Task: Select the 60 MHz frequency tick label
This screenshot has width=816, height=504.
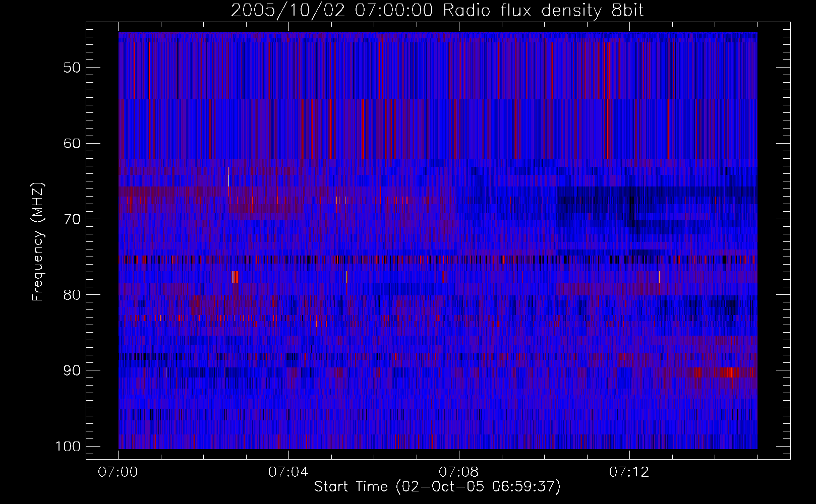Action: tap(72, 143)
